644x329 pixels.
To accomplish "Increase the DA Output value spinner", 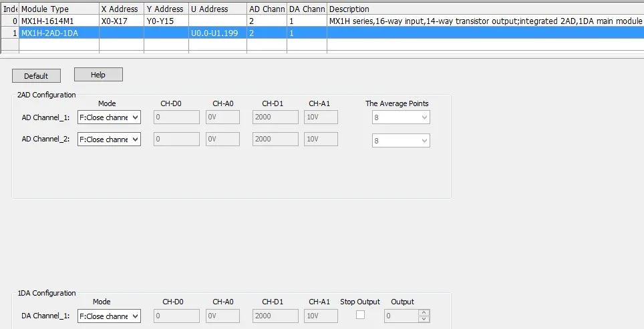I will pyautogui.click(x=424, y=312).
